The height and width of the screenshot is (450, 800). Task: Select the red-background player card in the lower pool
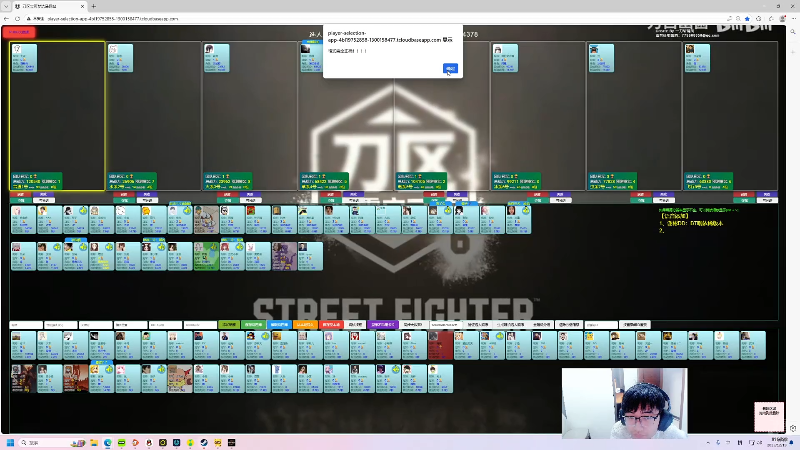[x=440, y=345]
